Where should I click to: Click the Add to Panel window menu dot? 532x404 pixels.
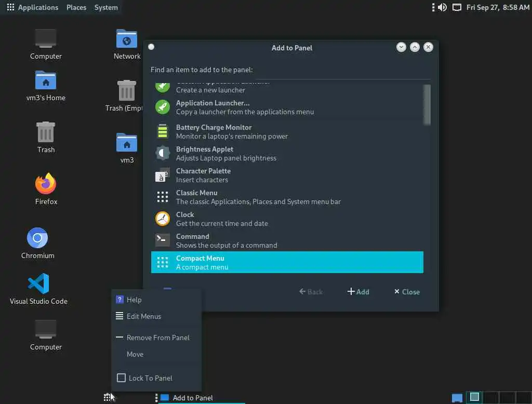pyautogui.click(x=151, y=47)
